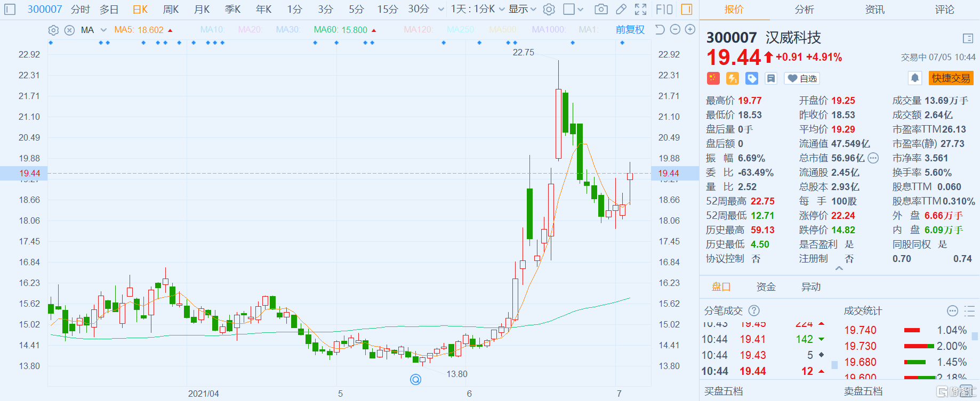Image resolution: width=980 pixels, height=401 pixels.
Task: Click the 成交统计 ellipsis more icon
Action: coord(952,311)
